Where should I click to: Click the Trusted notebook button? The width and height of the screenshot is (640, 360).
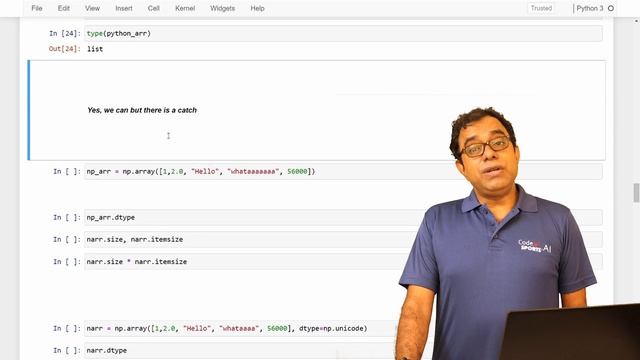541,8
